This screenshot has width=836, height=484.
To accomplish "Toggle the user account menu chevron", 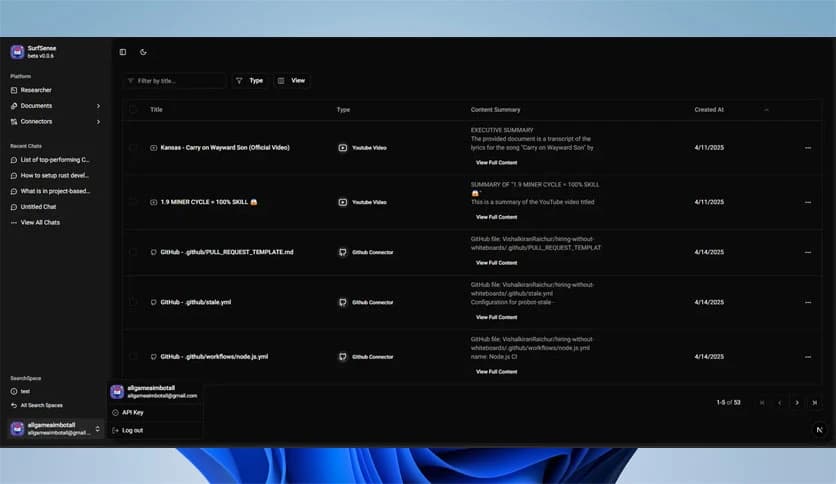I will tap(98, 429).
